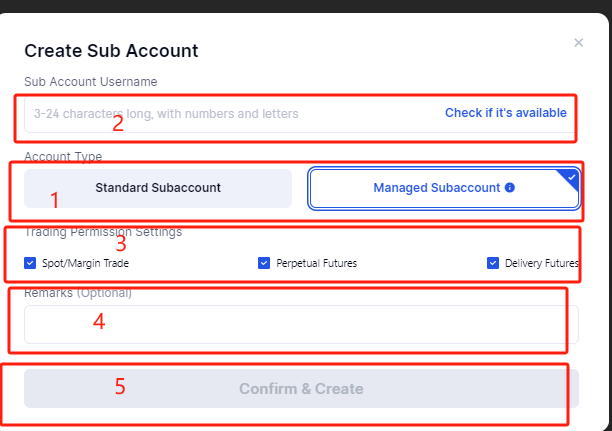Click the checkmark badge on Managed Subaccount corner
Viewport: 612px width, 431px height.
point(571,176)
